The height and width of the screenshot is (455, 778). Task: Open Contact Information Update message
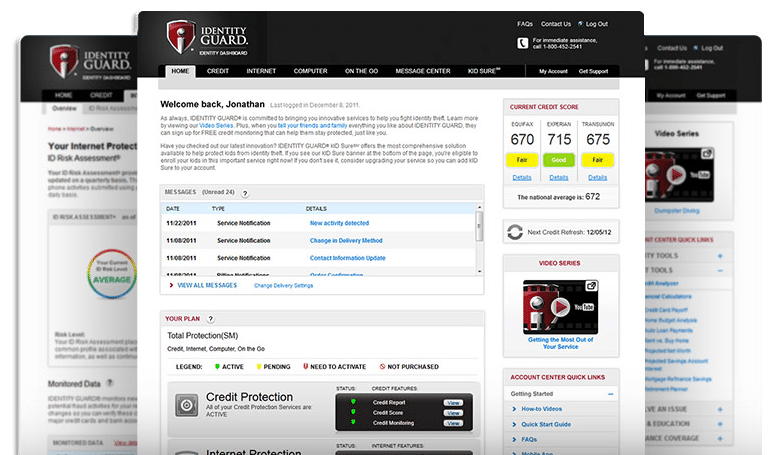(x=347, y=258)
